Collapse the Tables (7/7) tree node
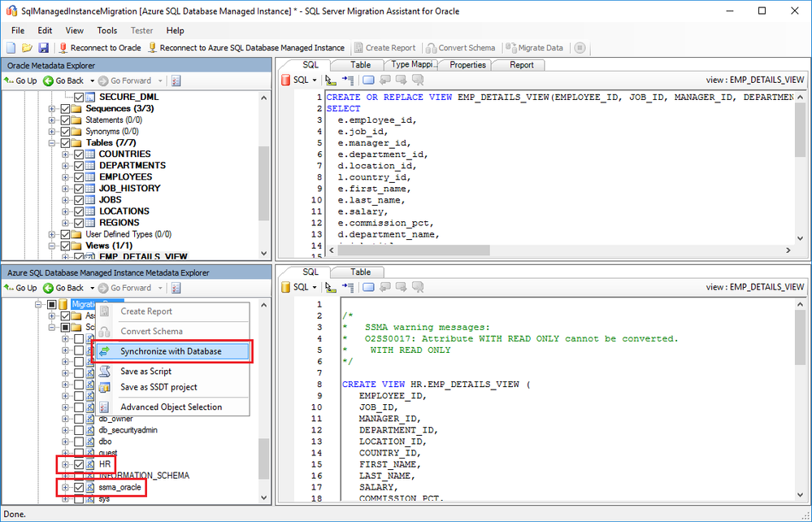This screenshot has width=812, height=522. click(52, 143)
